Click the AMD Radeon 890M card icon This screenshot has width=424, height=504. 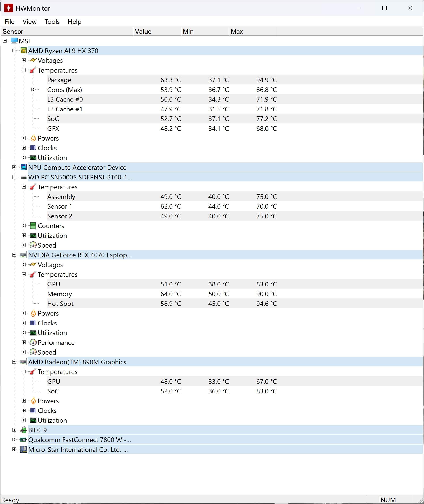pyautogui.click(x=24, y=362)
